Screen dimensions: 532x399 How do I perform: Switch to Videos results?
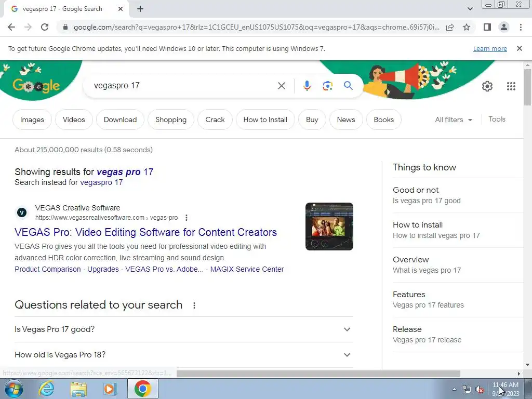tap(74, 119)
